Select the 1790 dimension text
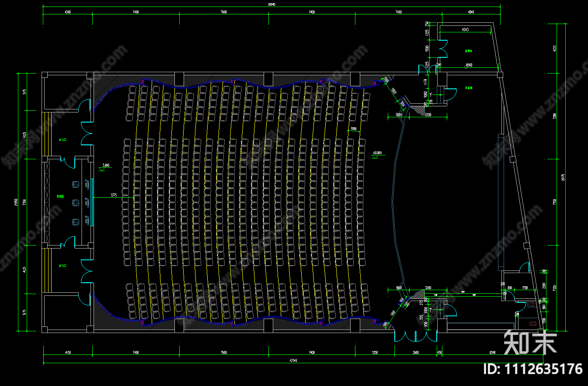The height and width of the screenshot is (386, 588). click(525, 288)
